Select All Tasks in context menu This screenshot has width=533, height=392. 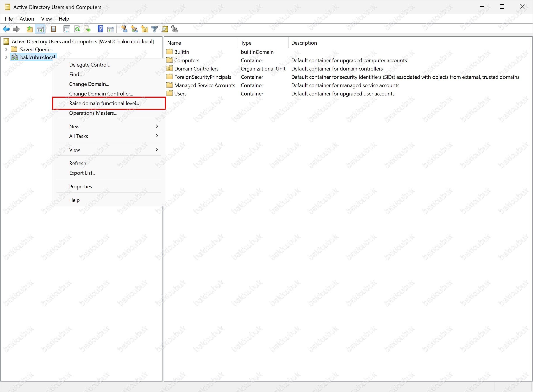109,136
